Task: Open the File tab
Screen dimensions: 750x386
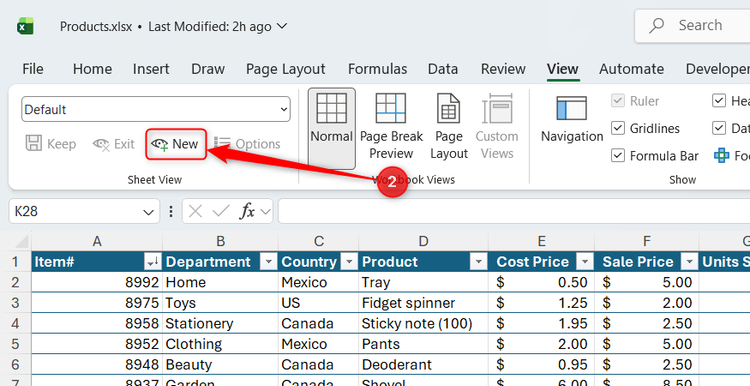Action: pos(33,69)
